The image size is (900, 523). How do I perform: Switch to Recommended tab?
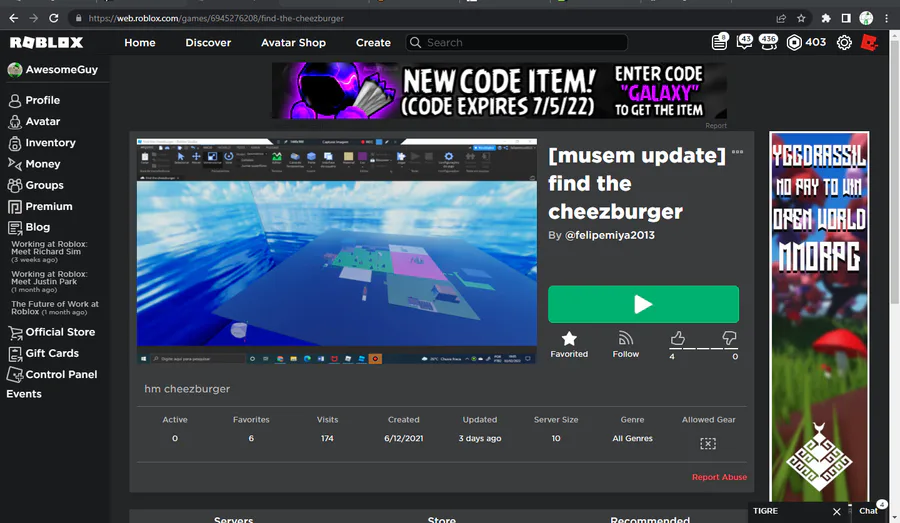[x=650, y=518]
